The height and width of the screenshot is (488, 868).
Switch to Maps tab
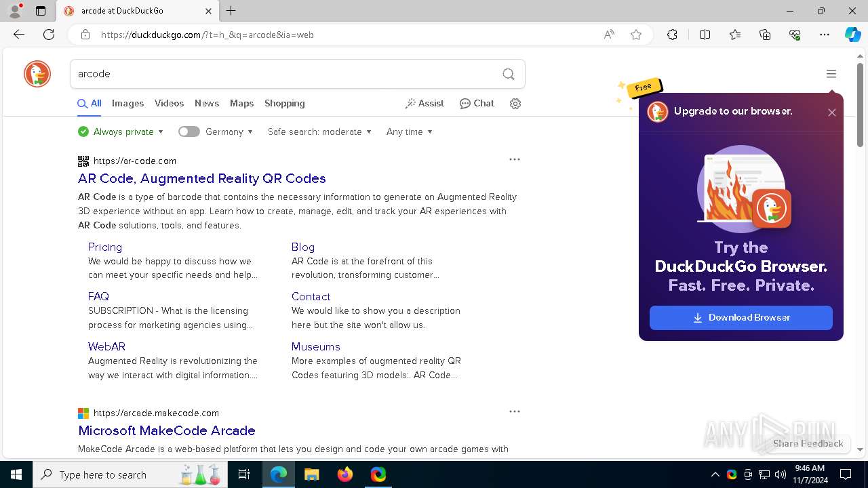[x=241, y=104]
